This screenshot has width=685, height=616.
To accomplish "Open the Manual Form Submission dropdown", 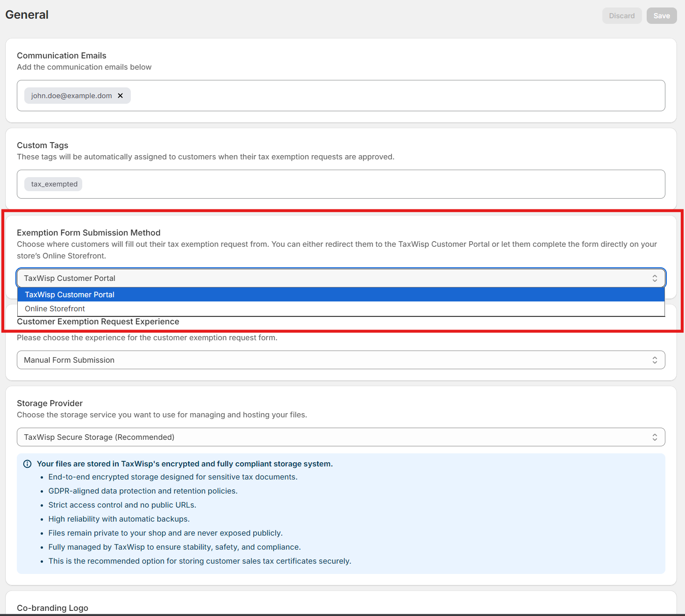I will coord(341,360).
